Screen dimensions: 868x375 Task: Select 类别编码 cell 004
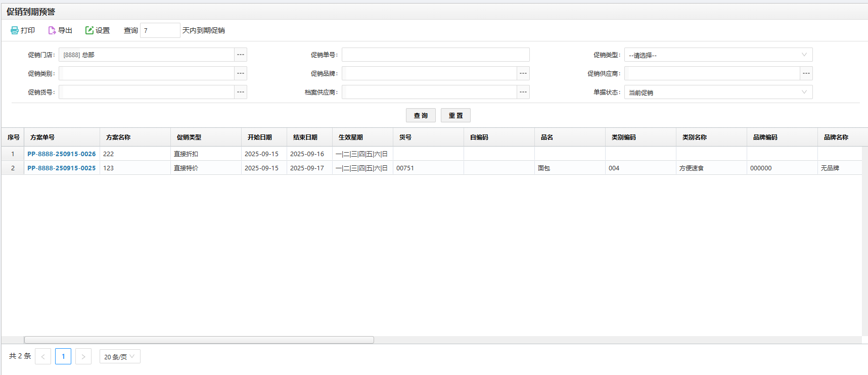(x=641, y=168)
